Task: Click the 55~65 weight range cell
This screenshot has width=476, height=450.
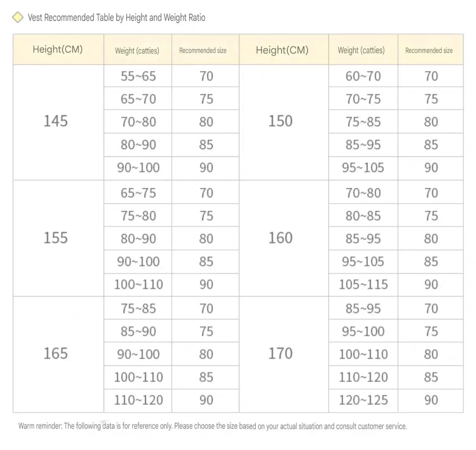Action: 138,76
